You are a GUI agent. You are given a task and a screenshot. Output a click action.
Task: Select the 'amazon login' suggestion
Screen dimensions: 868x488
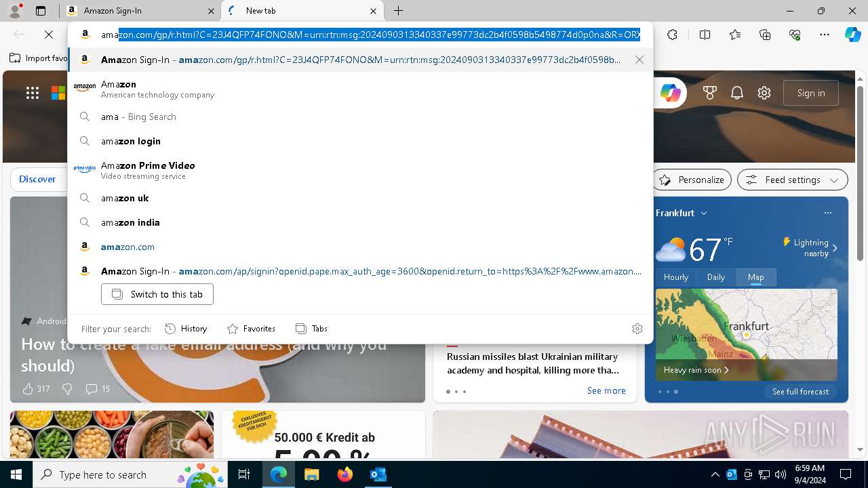point(360,141)
